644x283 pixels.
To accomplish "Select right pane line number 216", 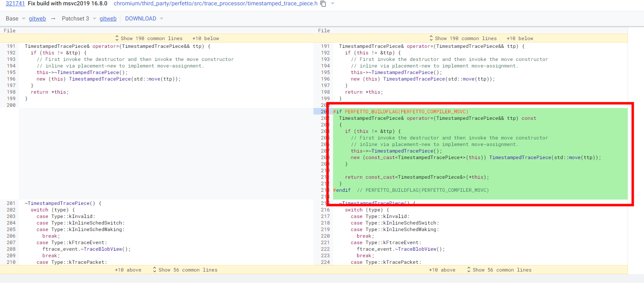I will coord(325,210).
